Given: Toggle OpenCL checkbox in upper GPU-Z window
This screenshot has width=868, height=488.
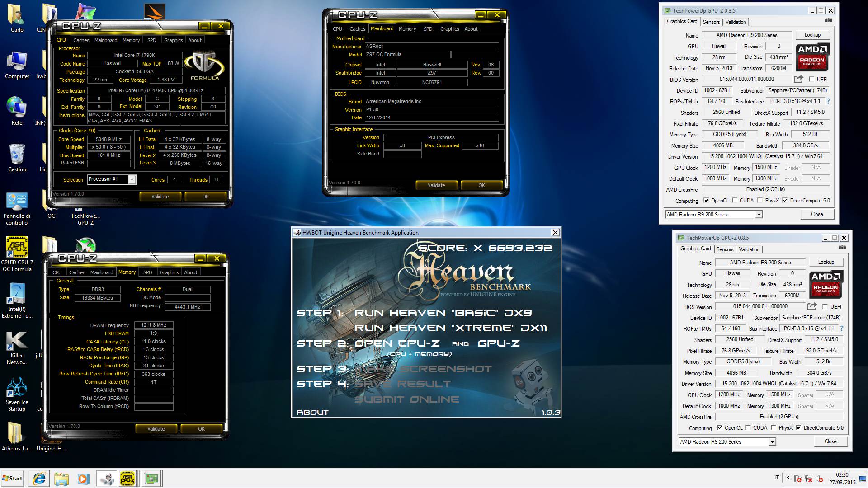Looking at the screenshot, I should click(706, 201).
